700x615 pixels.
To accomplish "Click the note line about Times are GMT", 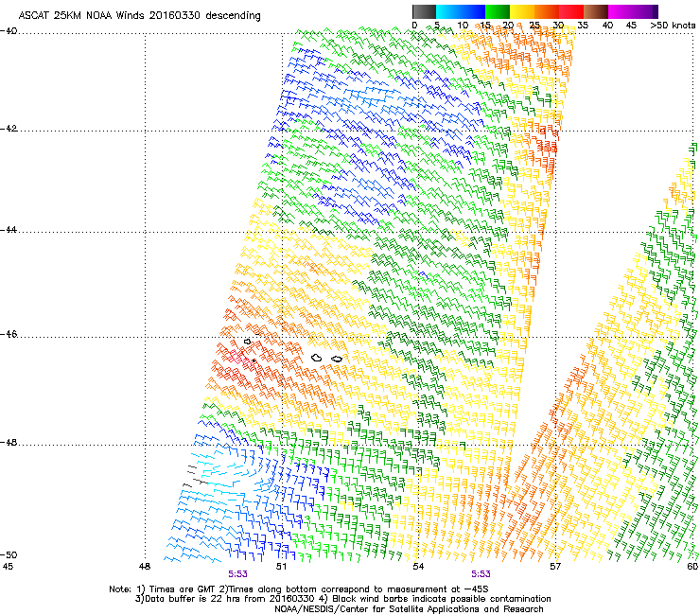I will pos(299,589).
